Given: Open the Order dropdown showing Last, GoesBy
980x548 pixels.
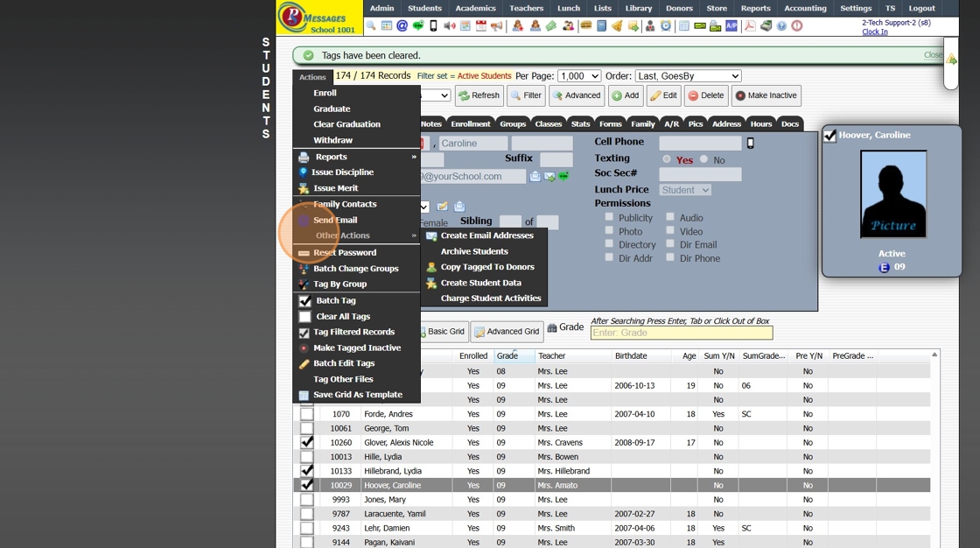Looking at the screenshot, I should [688, 76].
